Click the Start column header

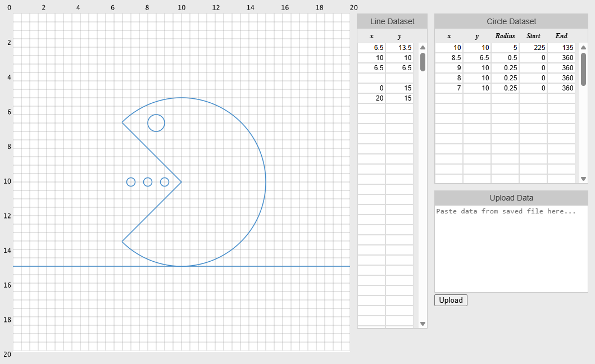tap(533, 36)
